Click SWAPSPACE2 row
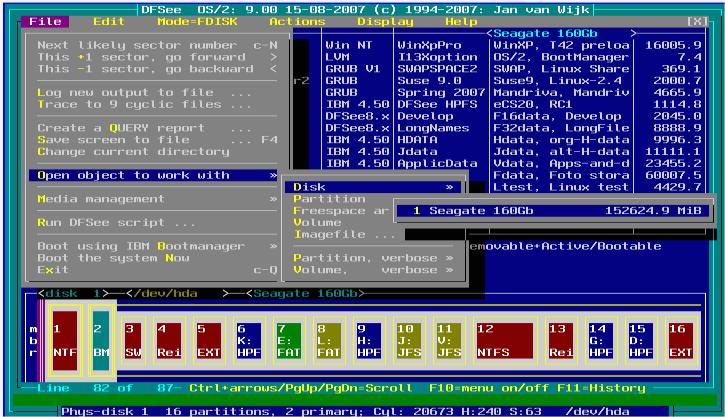The image size is (725, 417). pos(513,69)
